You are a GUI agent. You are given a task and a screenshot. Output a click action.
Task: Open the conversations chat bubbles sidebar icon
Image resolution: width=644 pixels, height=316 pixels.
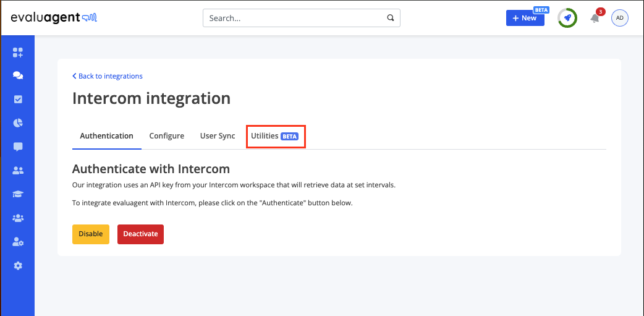(18, 75)
